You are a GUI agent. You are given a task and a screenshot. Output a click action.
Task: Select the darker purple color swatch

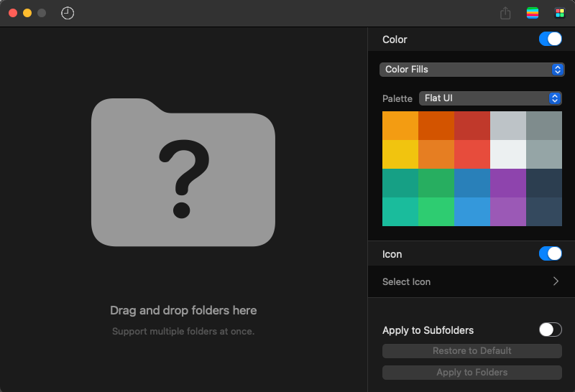[507, 183]
